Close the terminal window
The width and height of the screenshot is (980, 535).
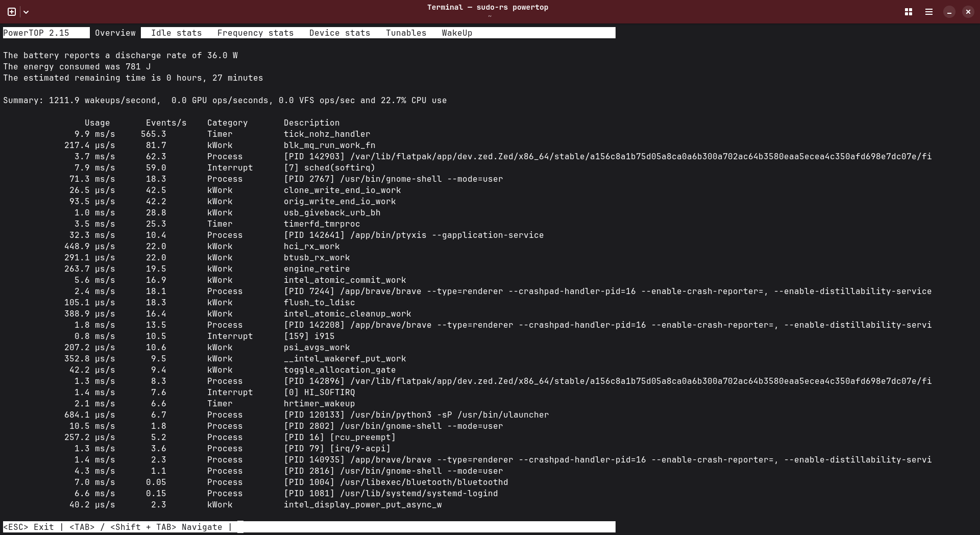(968, 12)
